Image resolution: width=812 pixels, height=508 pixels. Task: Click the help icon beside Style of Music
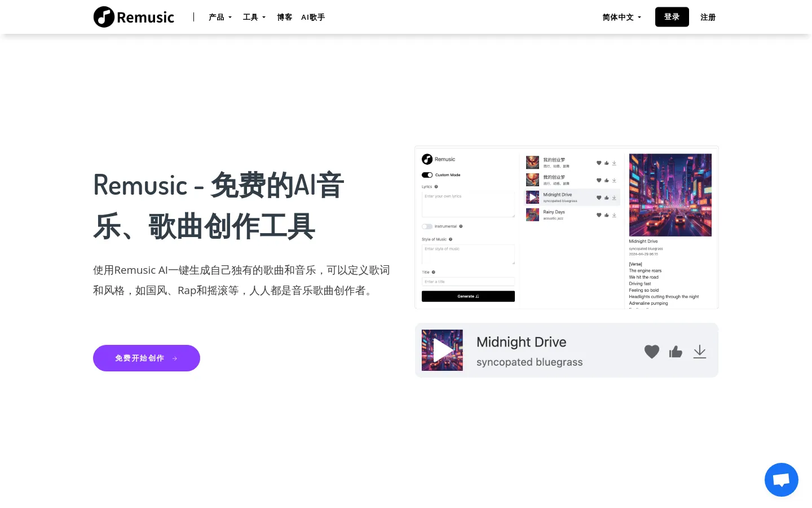pyautogui.click(x=451, y=239)
